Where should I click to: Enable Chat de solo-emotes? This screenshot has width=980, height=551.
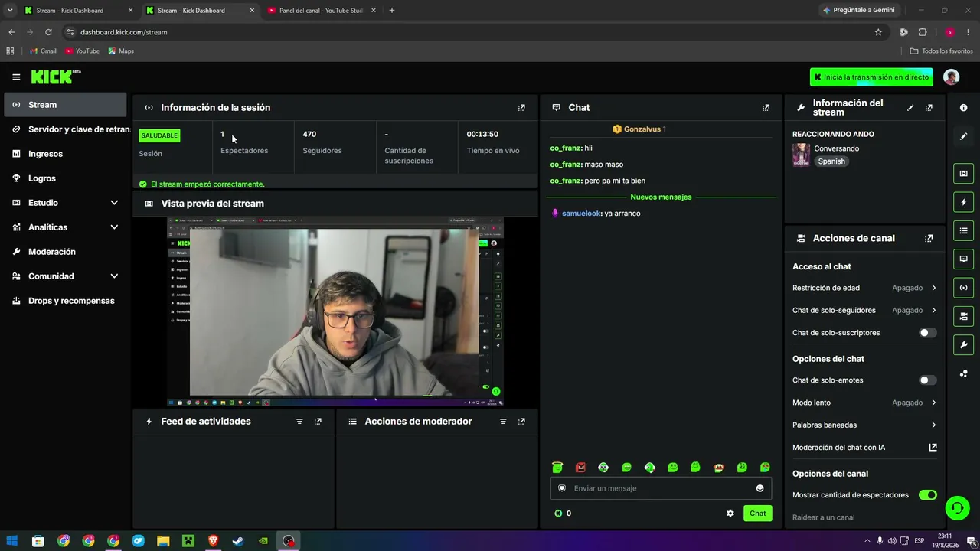[927, 380]
